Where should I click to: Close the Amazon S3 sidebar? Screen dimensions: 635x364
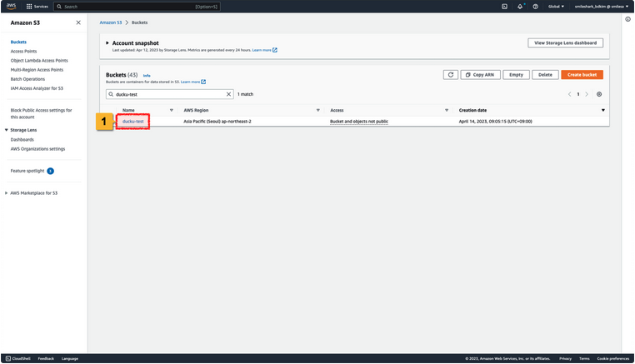pos(78,22)
